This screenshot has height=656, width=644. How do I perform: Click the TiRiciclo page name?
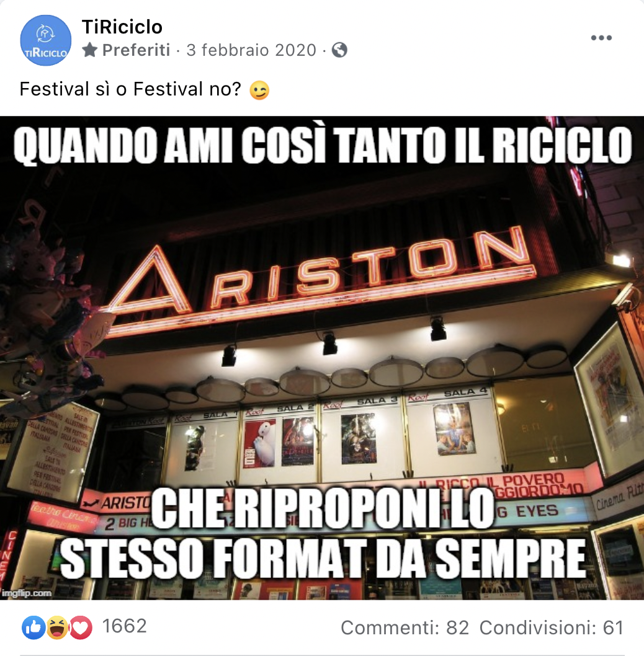pos(122,27)
